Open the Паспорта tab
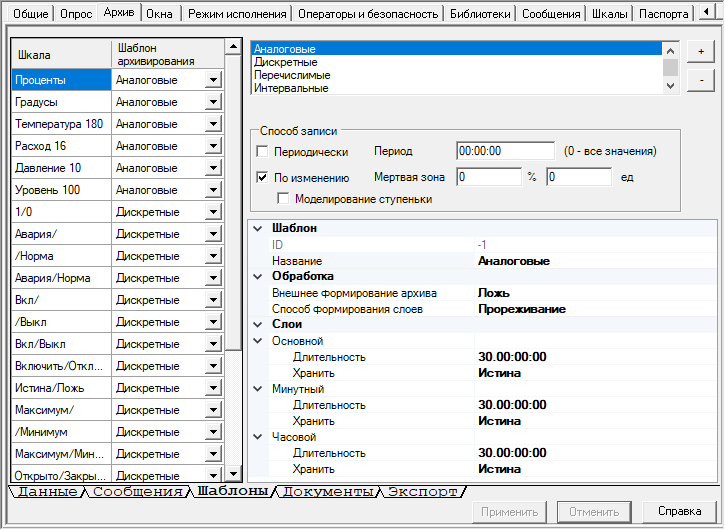Image resolution: width=725 pixels, height=530 pixels. tap(664, 13)
